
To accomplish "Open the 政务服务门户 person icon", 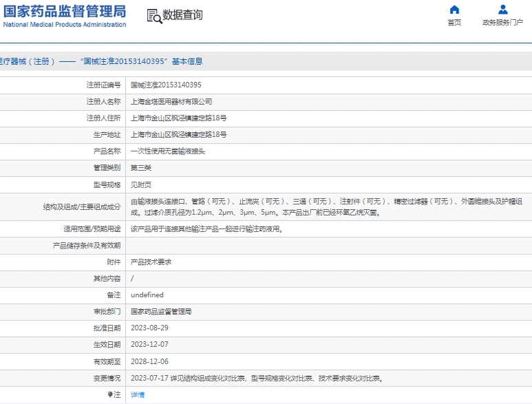I will tap(503, 10).
